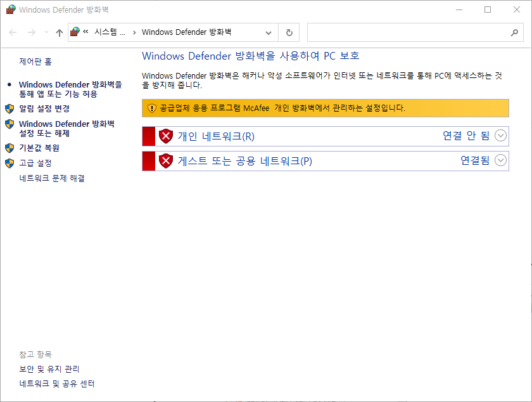Open the address bar history dropdown

(269, 32)
